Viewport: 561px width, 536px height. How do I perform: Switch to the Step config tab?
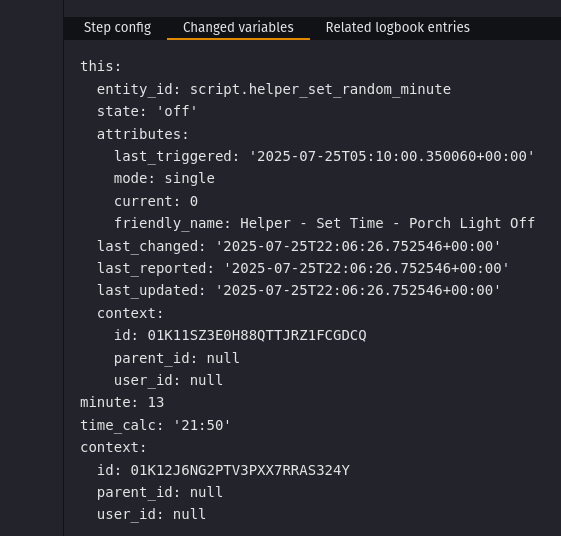[x=117, y=28]
